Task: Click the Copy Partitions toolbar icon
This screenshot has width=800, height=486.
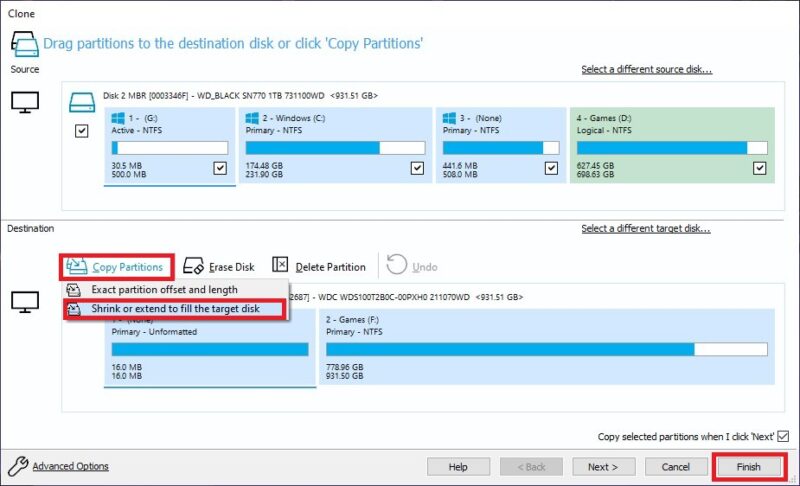Action: pos(77,266)
